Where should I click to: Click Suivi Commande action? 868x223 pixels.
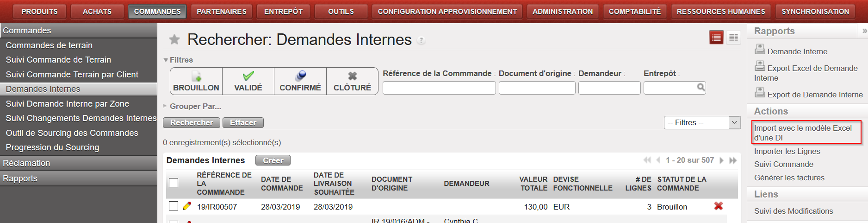click(783, 164)
